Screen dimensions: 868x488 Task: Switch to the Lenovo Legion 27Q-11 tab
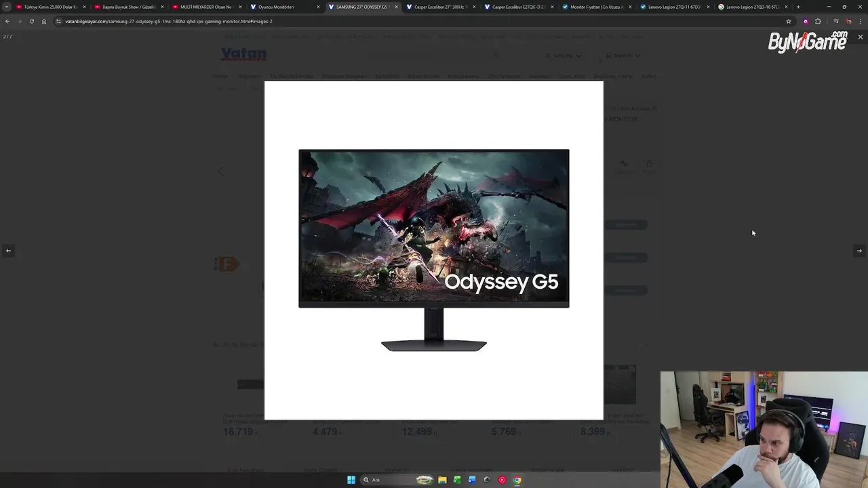[x=674, y=7]
